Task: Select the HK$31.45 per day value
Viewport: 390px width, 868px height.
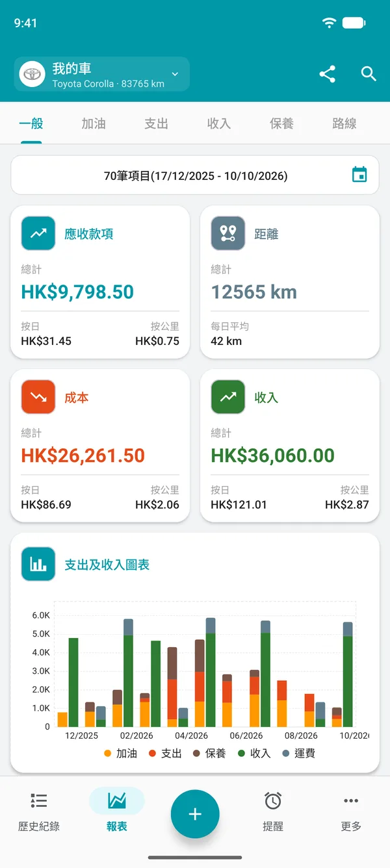Action: click(x=46, y=341)
